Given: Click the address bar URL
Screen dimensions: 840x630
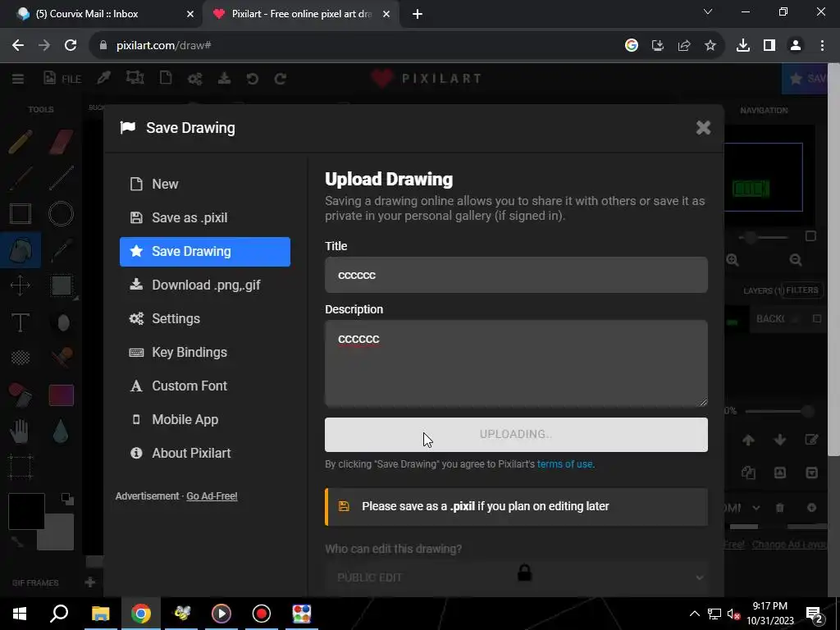Looking at the screenshot, I should (164, 46).
